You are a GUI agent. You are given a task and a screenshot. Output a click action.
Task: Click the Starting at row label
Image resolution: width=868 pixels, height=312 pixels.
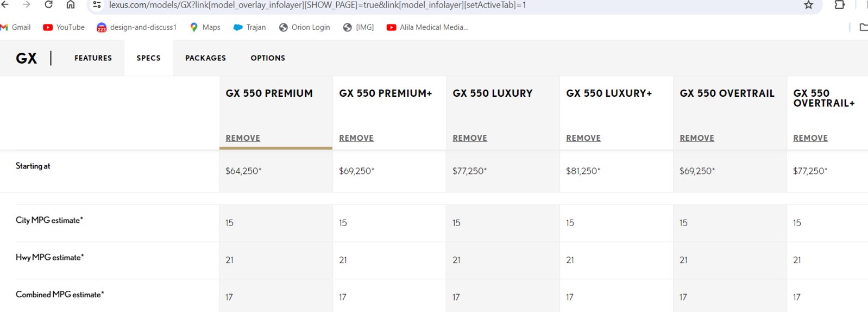point(33,166)
